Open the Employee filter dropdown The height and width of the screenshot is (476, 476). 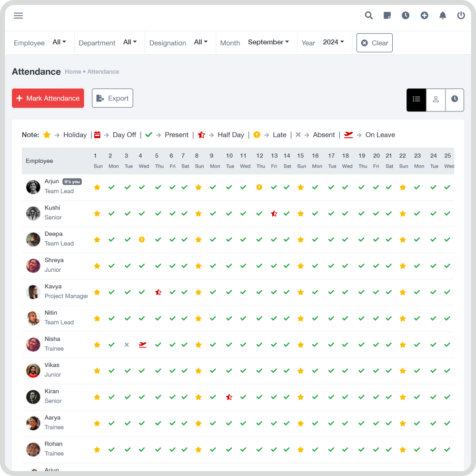coord(59,42)
